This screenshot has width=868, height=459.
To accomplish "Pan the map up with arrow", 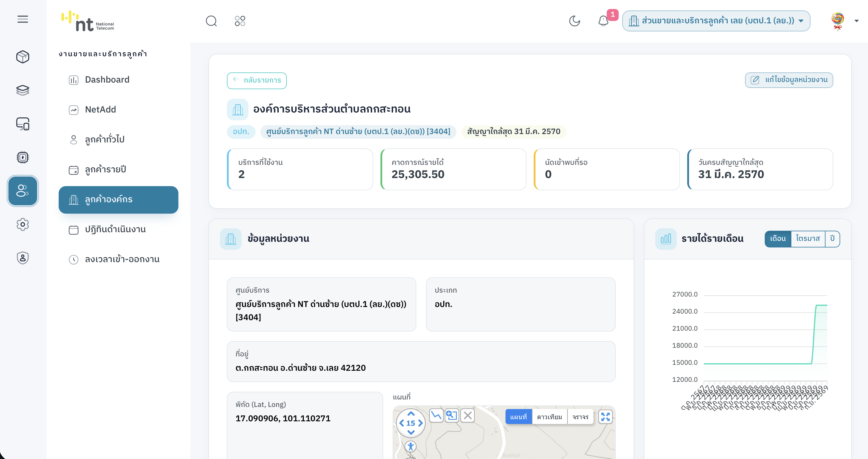I will [x=411, y=414].
